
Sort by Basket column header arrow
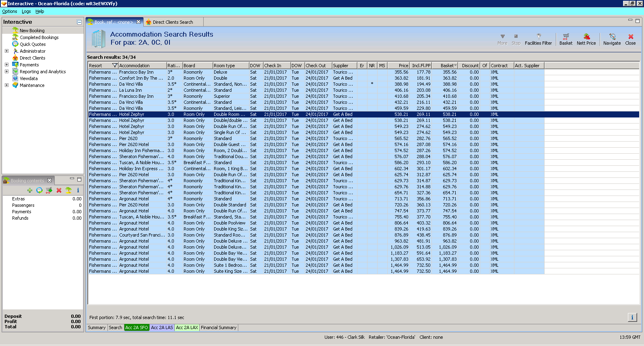click(x=455, y=66)
